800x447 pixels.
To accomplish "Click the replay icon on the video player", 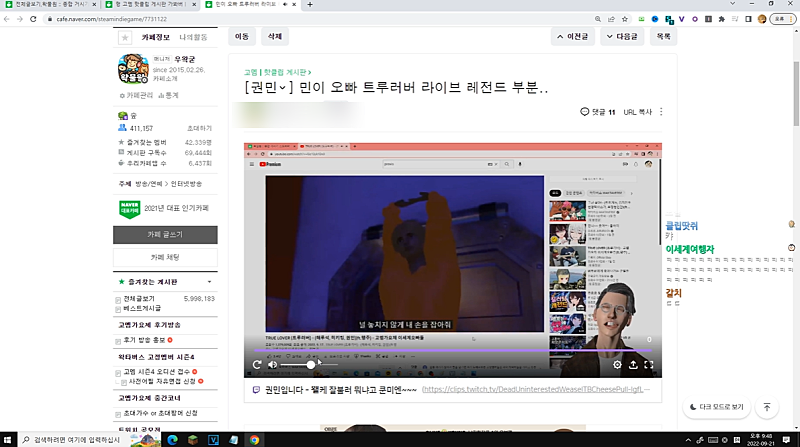I will (257, 364).
